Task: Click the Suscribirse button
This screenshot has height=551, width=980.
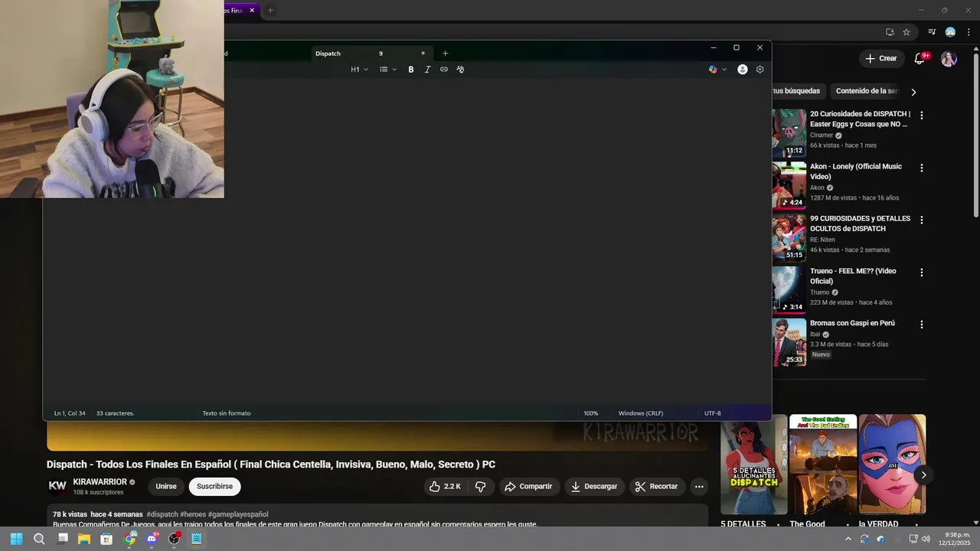Action: point(214,487)
